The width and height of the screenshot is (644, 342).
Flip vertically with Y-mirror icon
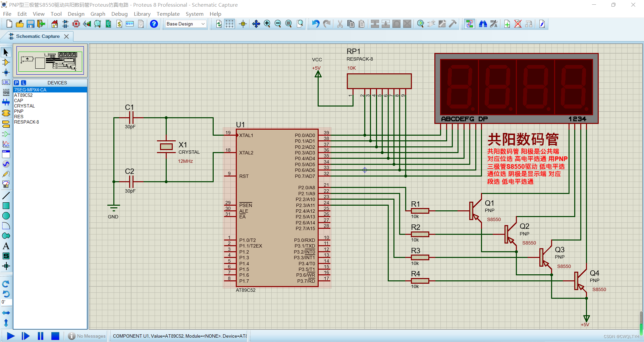pyautogui.click(x=6, y=323)
